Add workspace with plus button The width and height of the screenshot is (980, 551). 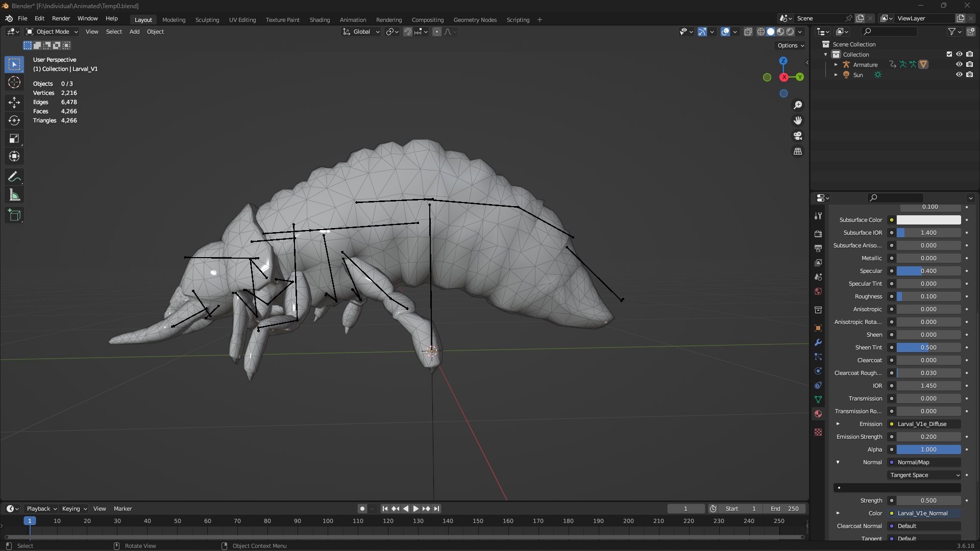click(x=540, y=19)
